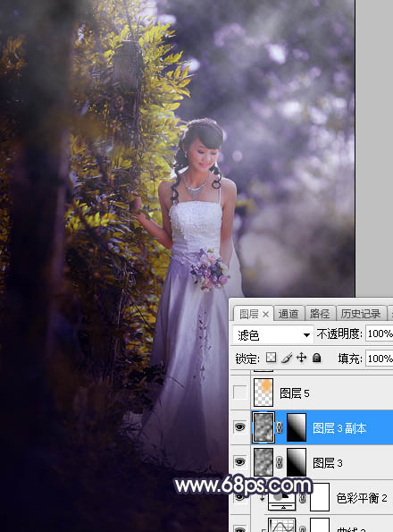This screenshot has width=393, height=532.
Task: Click the lock all padlock icon
Action: tap(316, 358)
